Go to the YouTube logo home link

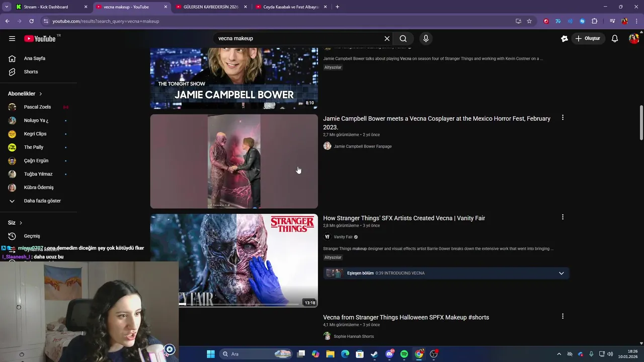coord(40,39)
